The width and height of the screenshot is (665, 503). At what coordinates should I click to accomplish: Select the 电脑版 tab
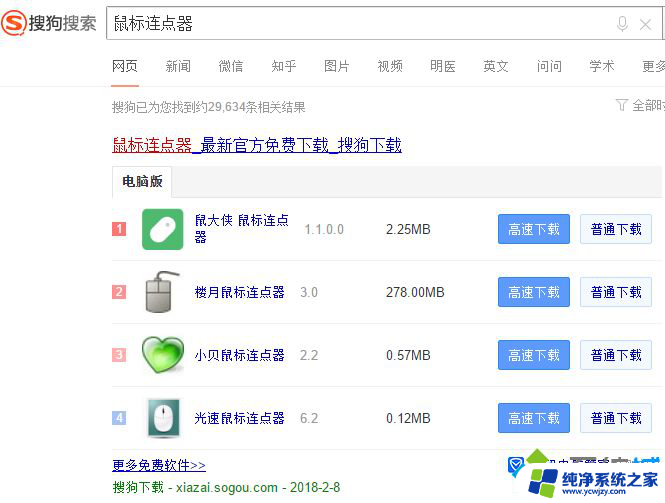(x=142, y=182)
